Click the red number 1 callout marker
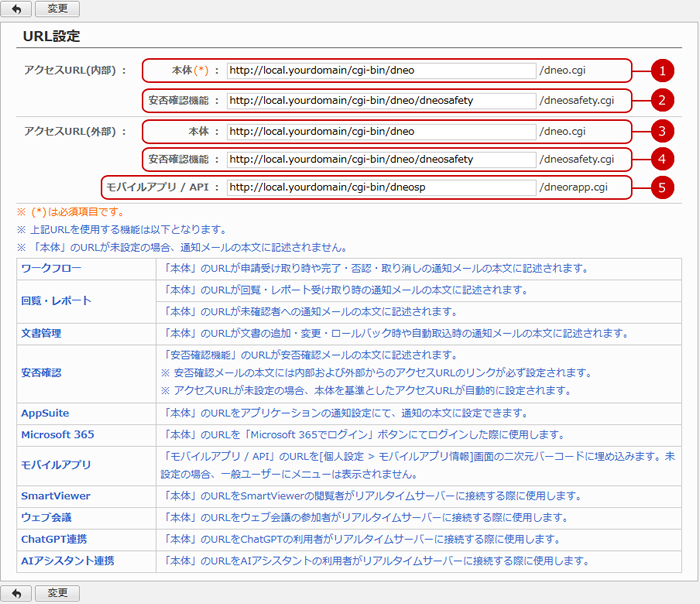Image resolution: width=700 pixels, height=604 pixels. 659,71
